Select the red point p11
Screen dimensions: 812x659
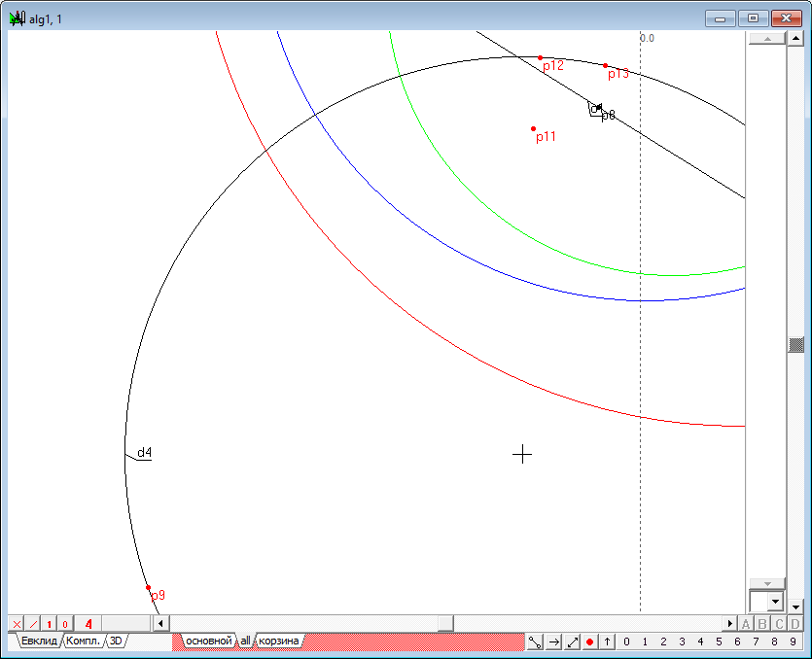coord(534,129)
